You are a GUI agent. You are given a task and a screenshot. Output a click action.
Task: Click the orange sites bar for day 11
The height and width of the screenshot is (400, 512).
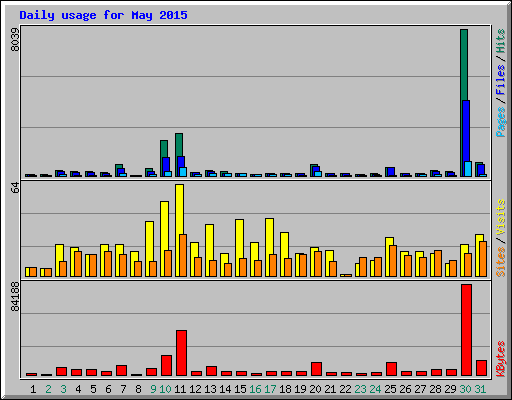pyautogui.click(x=183, y=255)
